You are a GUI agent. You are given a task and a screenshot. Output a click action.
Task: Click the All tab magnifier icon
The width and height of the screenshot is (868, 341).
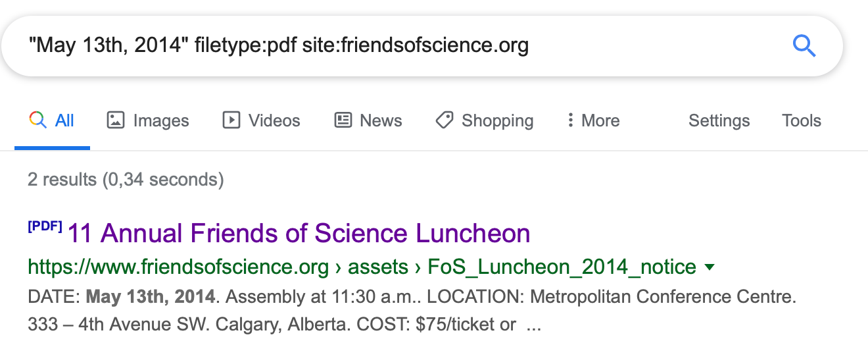(38, 120)
